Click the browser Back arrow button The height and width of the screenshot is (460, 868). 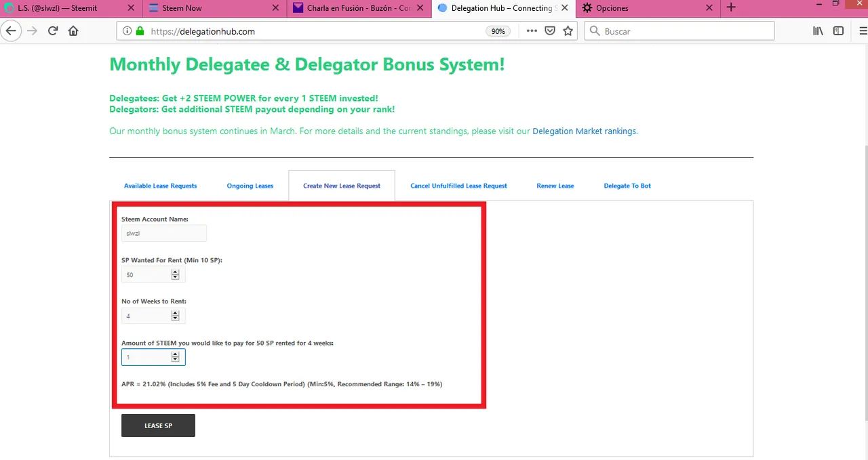[11, 31]
